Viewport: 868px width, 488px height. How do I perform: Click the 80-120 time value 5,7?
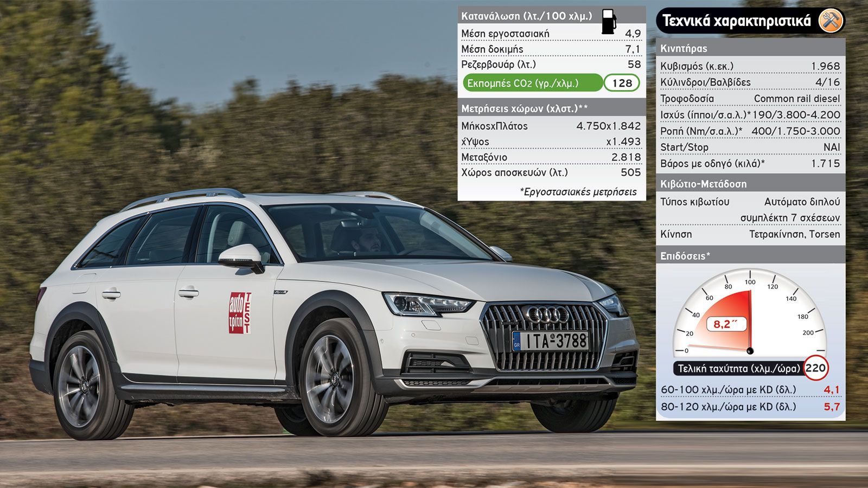832,407
